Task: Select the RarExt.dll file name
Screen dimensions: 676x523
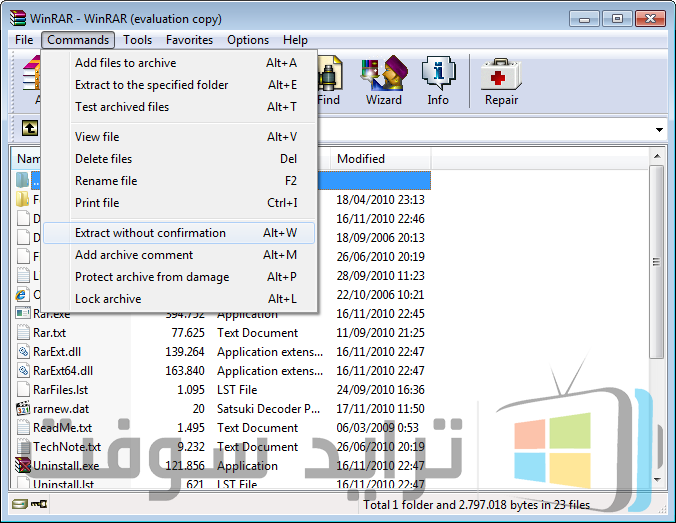Action: 57,352
